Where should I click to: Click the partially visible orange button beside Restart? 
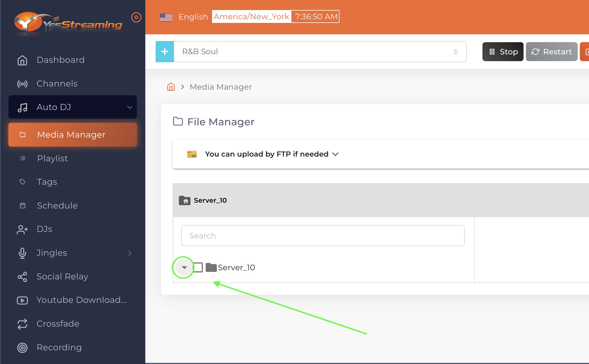tap(585, 52)
